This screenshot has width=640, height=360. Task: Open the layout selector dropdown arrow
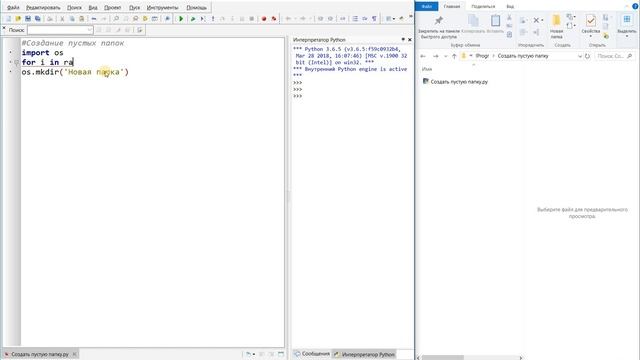pos(393,19)
